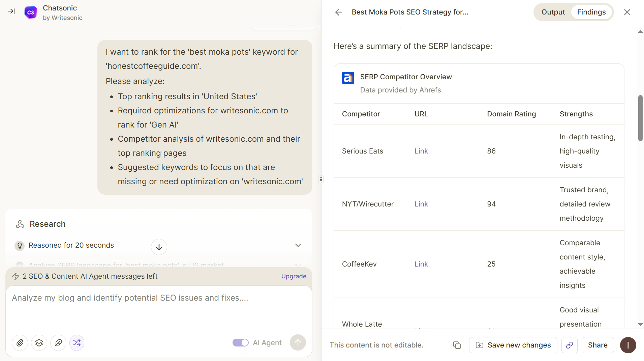Click the shuffle arrows icon below input
This screenshot has height=361, width=644.
(77, 343)
